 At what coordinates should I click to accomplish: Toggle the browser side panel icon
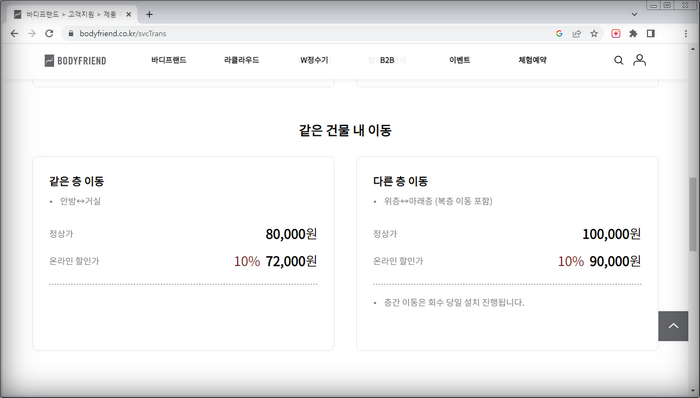tap(650, 33)
